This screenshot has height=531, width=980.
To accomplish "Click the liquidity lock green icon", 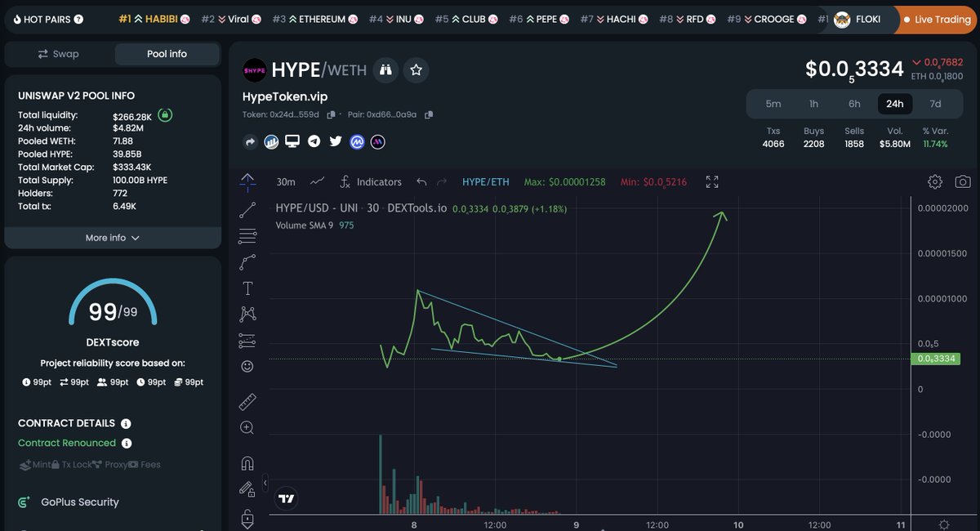I will [165, 116].
